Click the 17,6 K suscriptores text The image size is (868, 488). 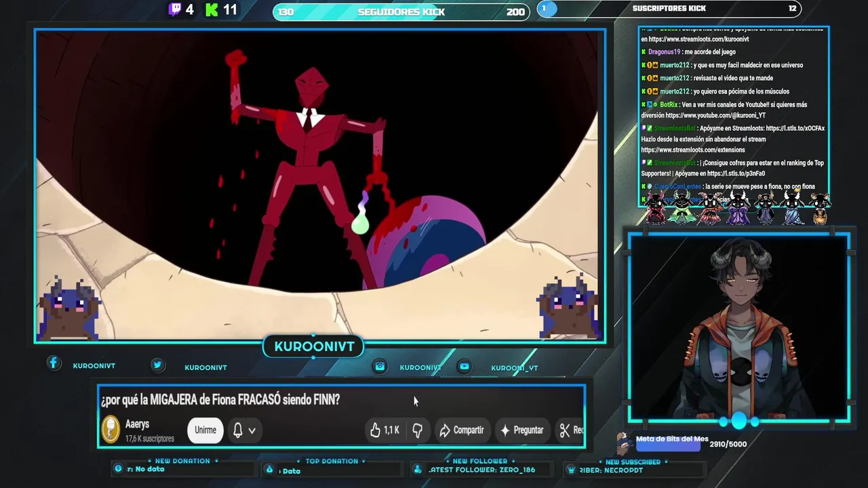click(150, 439)
